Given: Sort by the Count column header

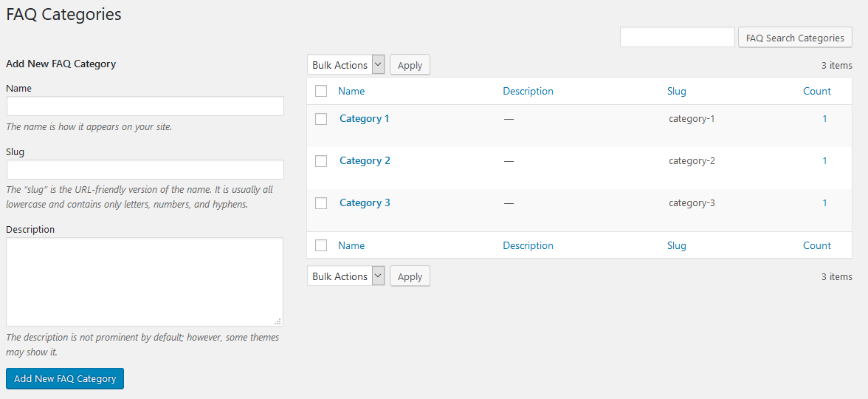Looking at the screenshot, I should (x=817, y=92).
